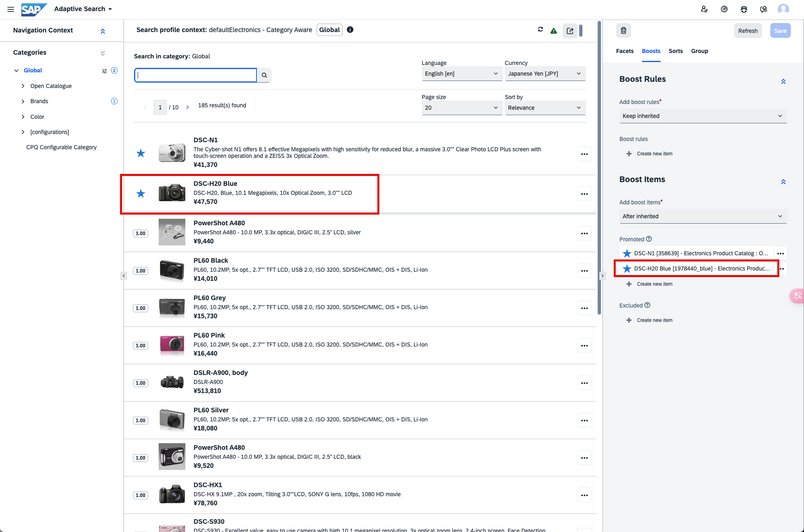Collapse left panel with splitter arrow

(124, 276)
